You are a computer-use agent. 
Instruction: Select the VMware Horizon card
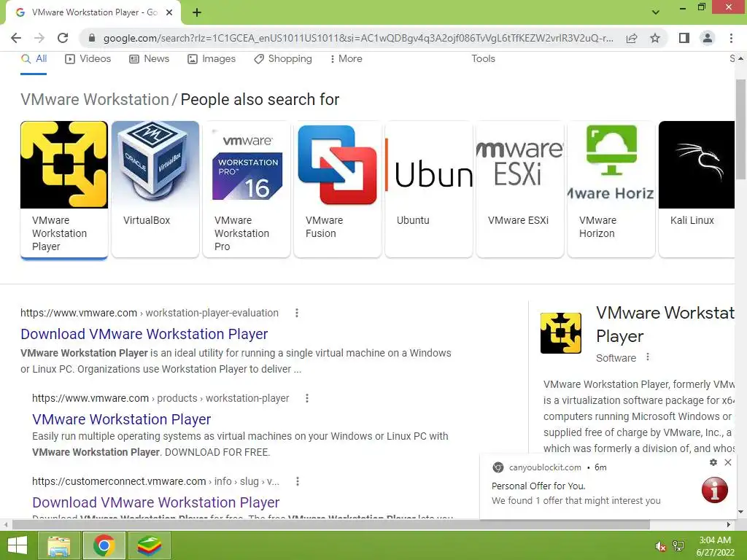point(611,190)
